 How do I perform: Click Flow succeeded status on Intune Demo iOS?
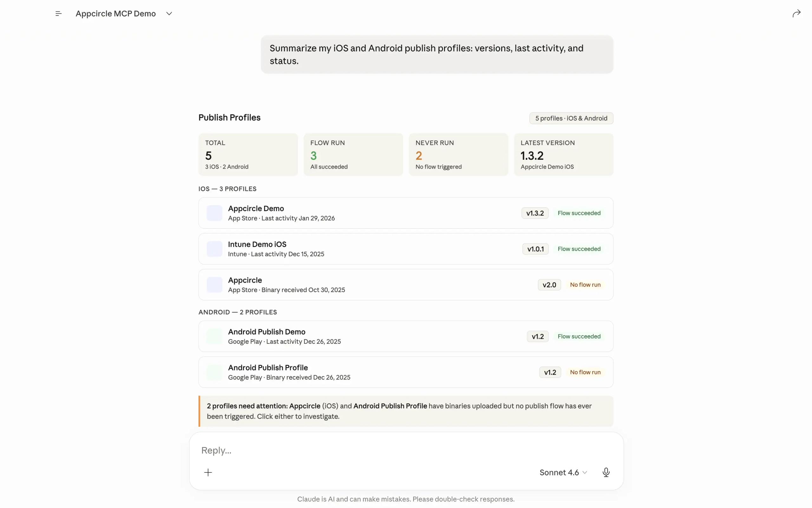pos(579,249)
